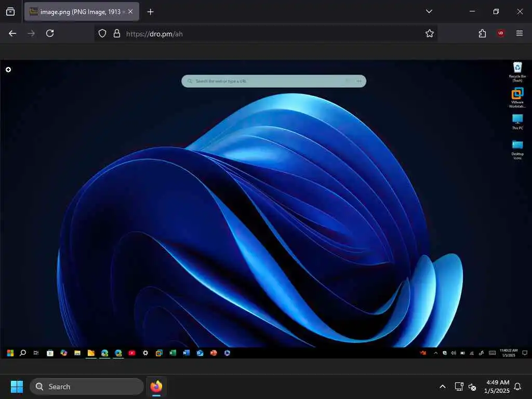Click the pictured taskbar's notification center icon
Viewport: 532px width, 399px height.
click(525, 353)
